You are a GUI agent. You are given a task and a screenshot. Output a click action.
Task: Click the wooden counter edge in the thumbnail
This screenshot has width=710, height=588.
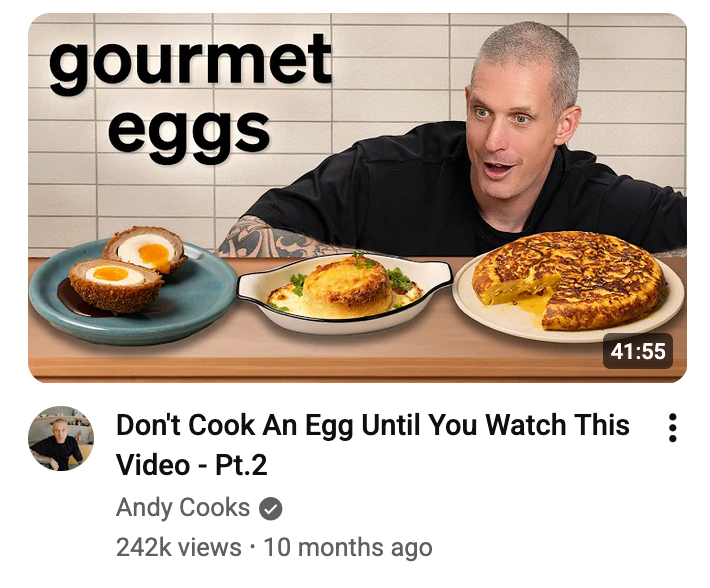[357, 368]
